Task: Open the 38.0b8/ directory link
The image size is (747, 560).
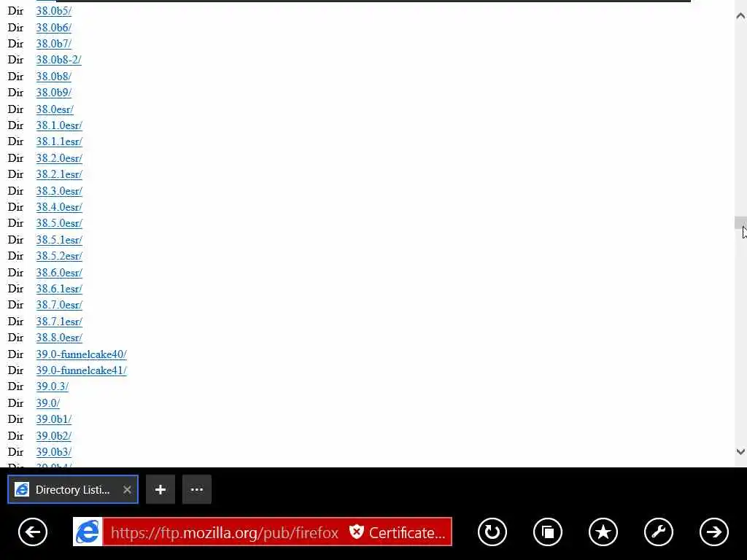Action: click(54, 76)
